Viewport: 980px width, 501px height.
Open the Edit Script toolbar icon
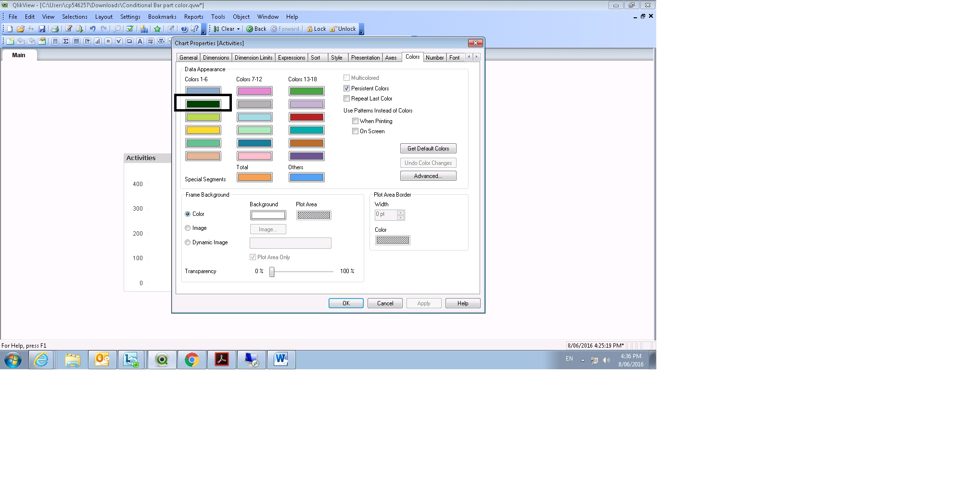[x=69, y=29]
